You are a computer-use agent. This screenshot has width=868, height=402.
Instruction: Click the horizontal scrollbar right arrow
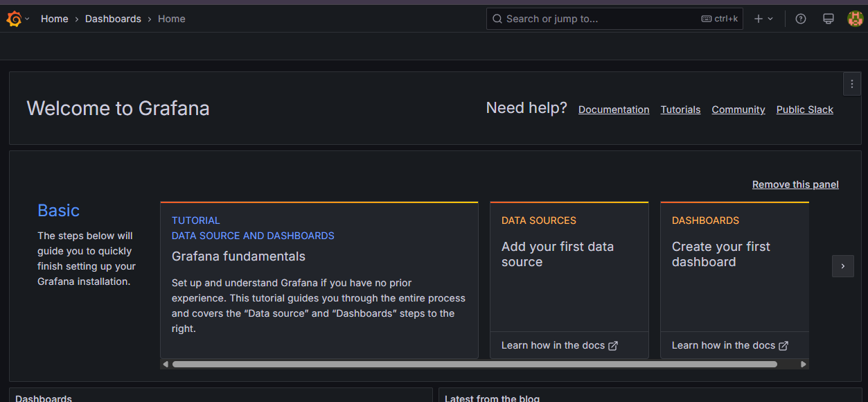coord(804,364)
